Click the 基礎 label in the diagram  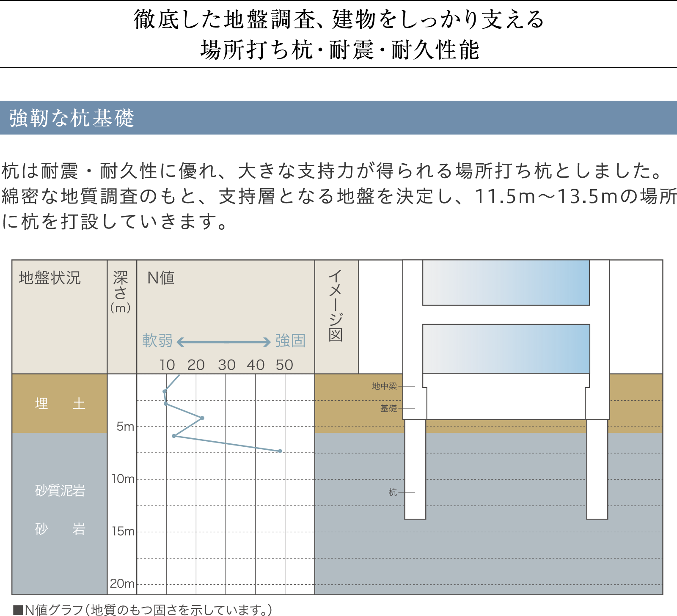(x=388, y=408)
